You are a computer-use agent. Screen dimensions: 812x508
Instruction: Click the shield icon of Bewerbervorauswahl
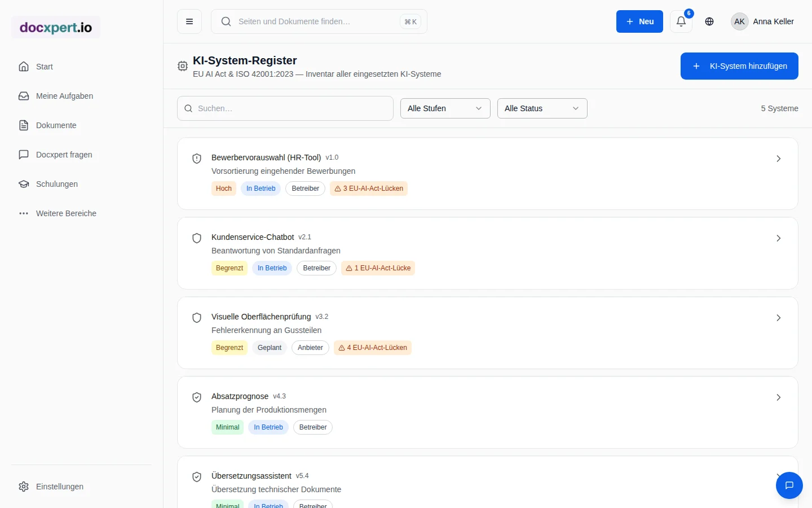coord(197,159)
